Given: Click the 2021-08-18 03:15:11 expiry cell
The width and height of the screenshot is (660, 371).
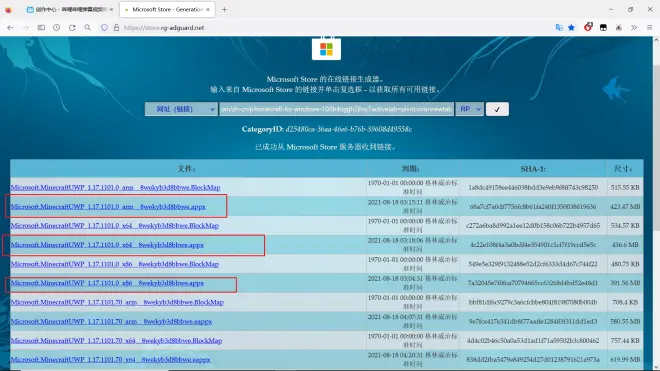Looking at the screenshot, I should (412, 206).
